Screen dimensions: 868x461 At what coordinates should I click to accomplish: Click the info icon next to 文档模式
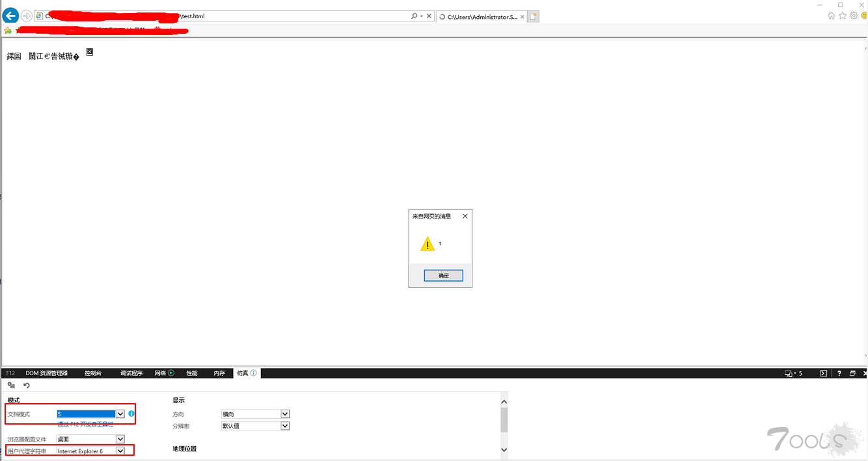point(131,414)
